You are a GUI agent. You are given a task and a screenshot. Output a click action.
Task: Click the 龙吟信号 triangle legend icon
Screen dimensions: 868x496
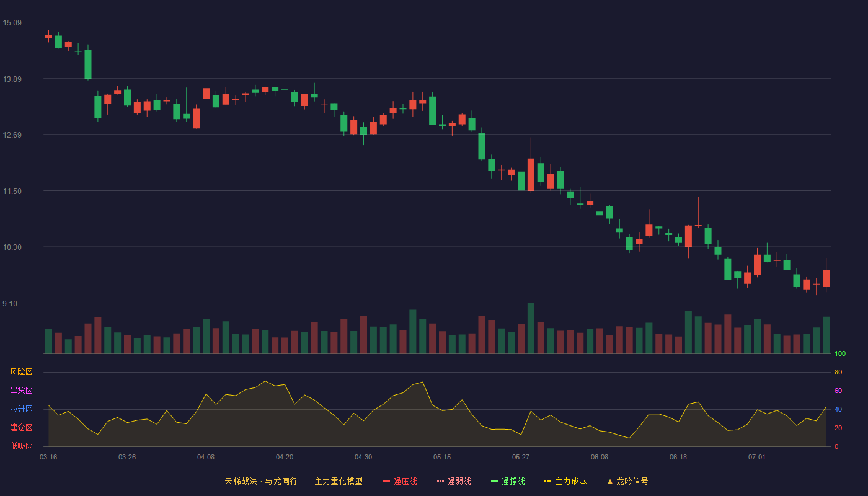(x=609, y=481)
